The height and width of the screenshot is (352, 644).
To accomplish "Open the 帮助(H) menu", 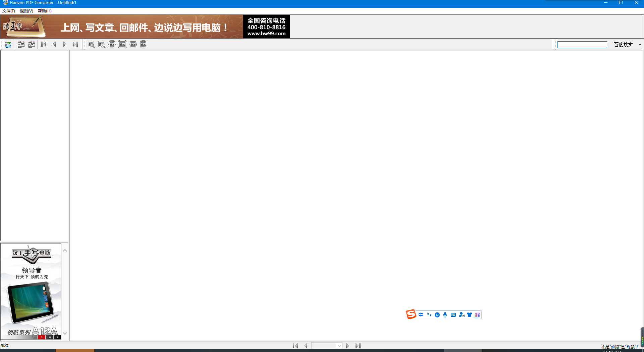I will 45,11.
